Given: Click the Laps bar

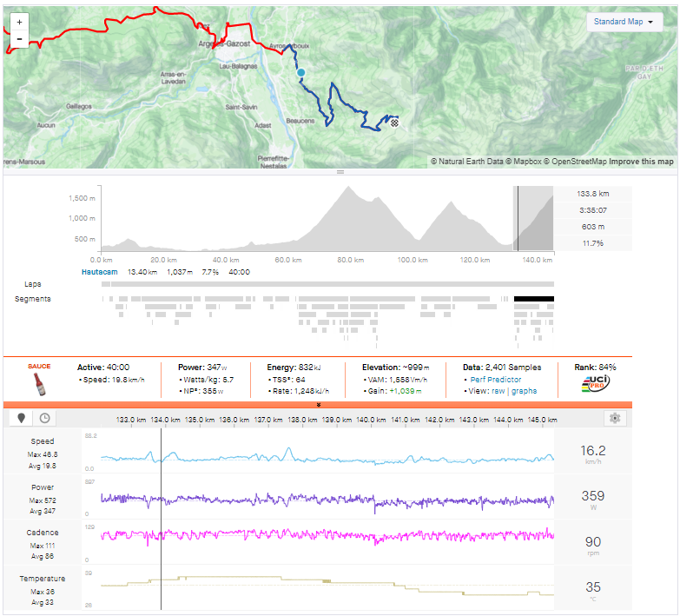Looking at the screenshot, I should point(327,284).
